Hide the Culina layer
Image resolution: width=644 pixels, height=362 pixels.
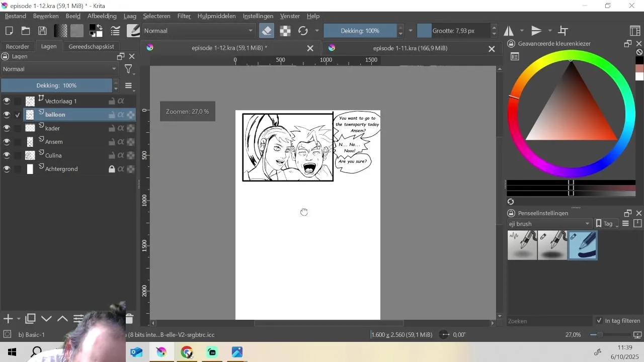(x=7, y=155)
